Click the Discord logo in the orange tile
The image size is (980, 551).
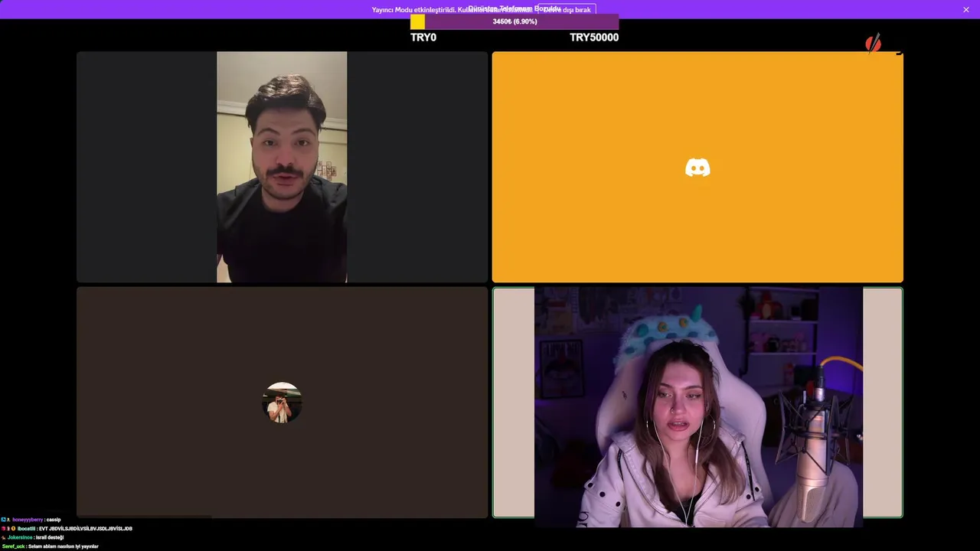tap(697, 168)
